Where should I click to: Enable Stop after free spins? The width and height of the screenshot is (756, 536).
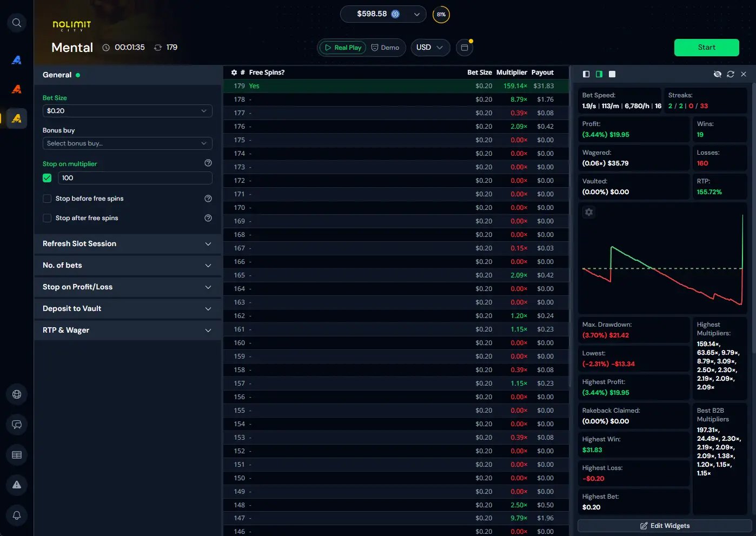[x=47, y=218]
